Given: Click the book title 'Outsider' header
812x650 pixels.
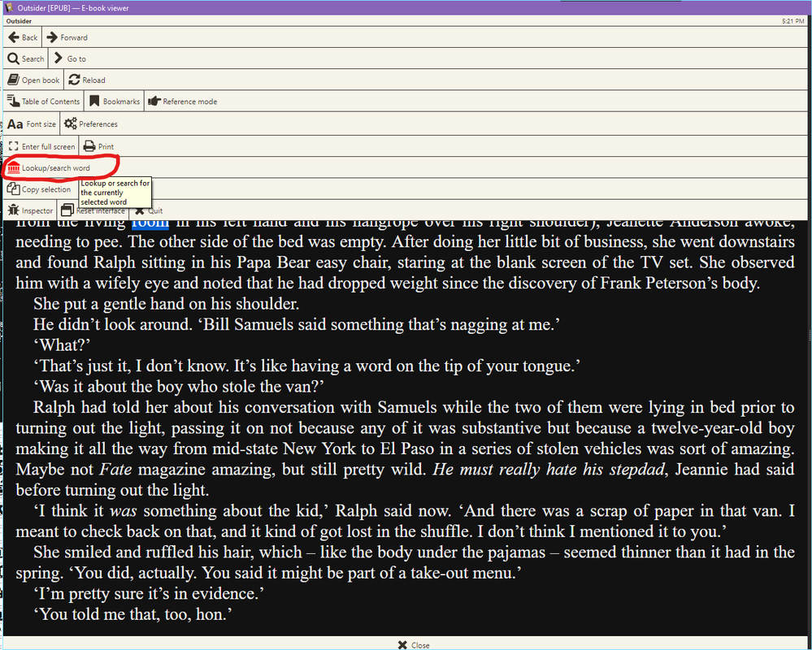Looking at the screenshot, I should pyautogui.click(x=19, y=21).
